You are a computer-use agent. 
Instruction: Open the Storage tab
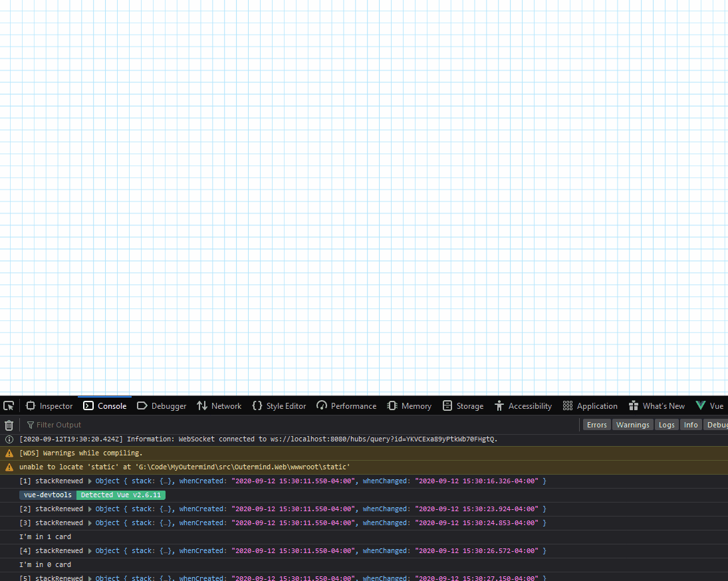point(463,406)
